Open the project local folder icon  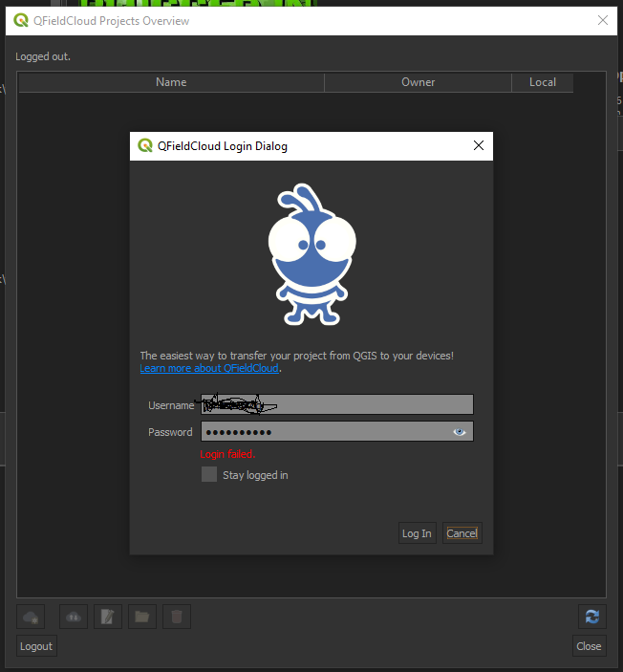tap(141, 617)
